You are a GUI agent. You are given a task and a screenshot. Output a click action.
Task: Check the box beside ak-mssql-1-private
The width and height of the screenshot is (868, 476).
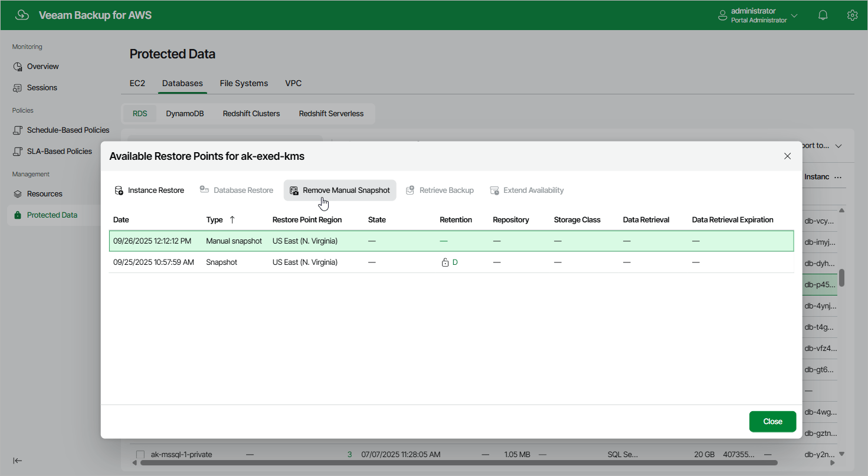pyautogui.click(x=140, y=454)
